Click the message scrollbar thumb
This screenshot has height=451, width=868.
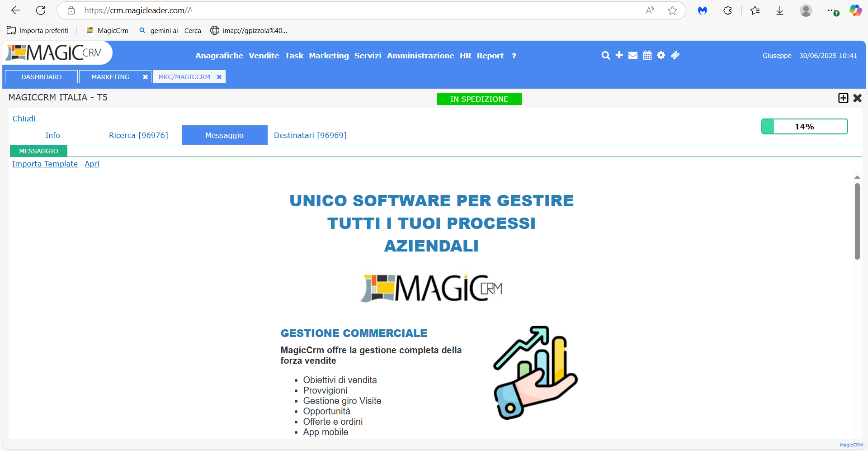point(857,221)
